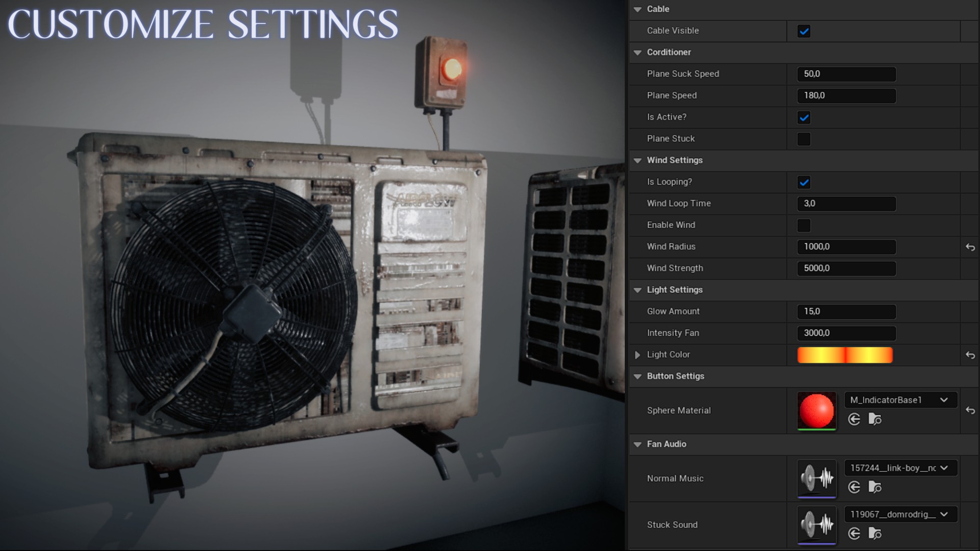Viewport: 980px width, 551px height.
Task: Click the orange Light Color swatch
Action: tap(845, 355)
